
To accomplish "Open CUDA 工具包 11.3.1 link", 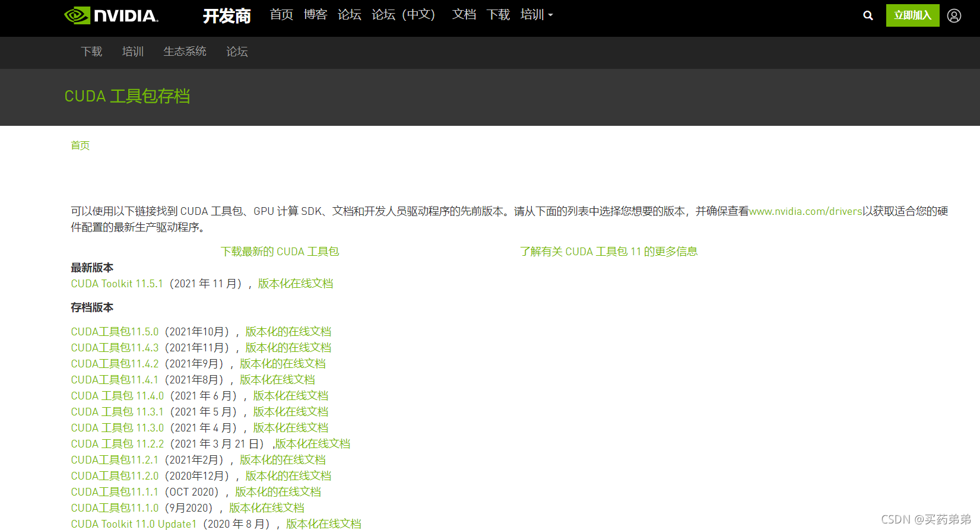I will (118, 412).
